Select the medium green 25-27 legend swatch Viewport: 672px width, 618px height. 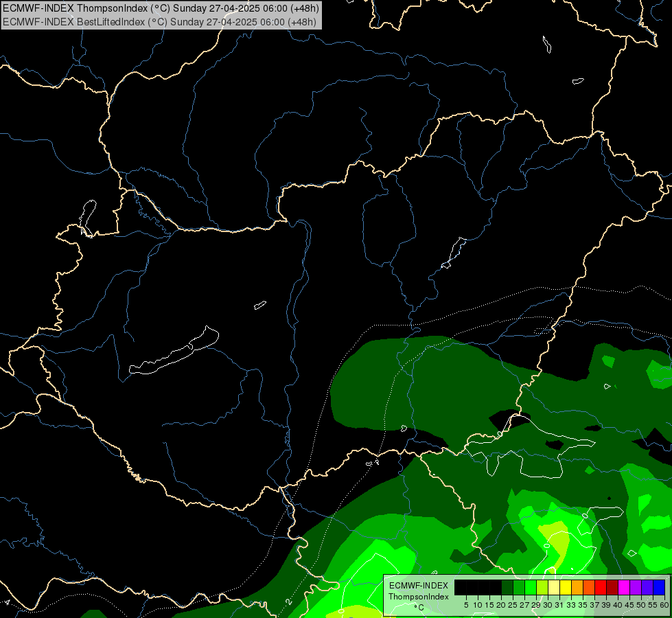(x=519, y=587)
